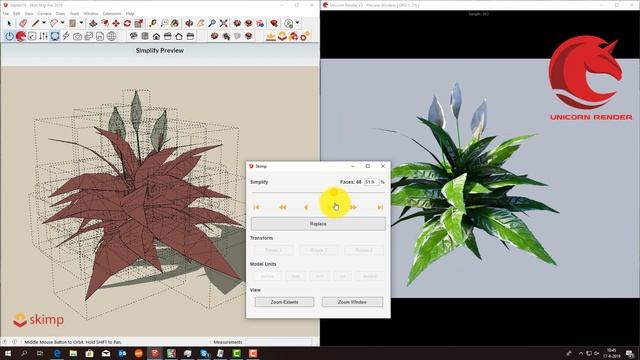Screen dimensions: 640x360
Task: Click the Skimp orange gear settings icon
Action: click(304, 36)
